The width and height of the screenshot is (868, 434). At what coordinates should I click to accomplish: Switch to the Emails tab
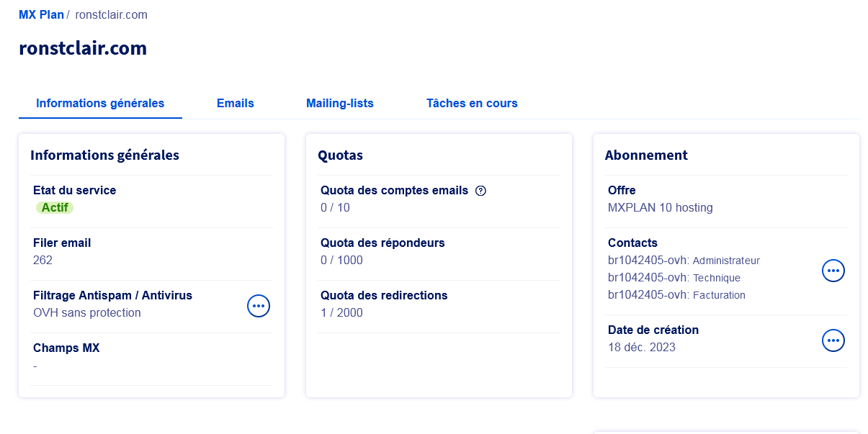(x=235, y=103)
